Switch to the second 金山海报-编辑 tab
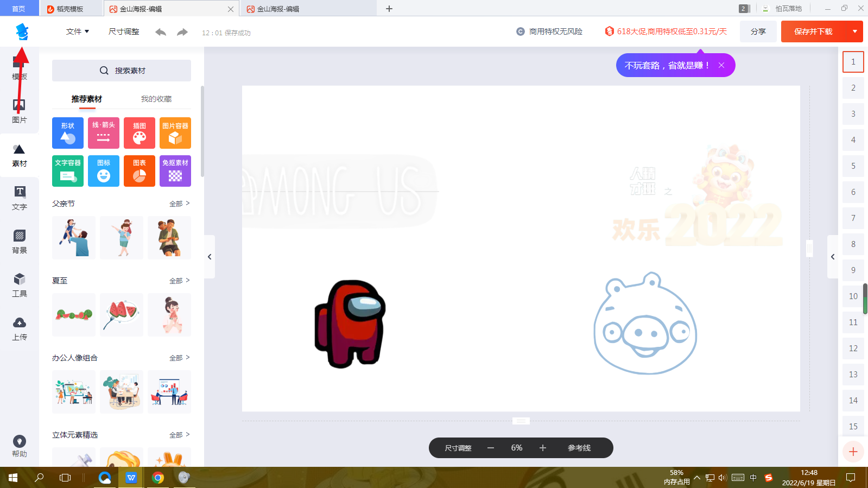 pos(308,9)
